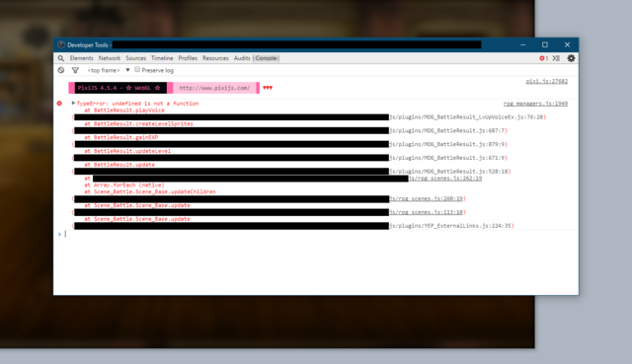Collapse the TypeError stack trace triangle
632x364 pixels.
click(73, 103)
